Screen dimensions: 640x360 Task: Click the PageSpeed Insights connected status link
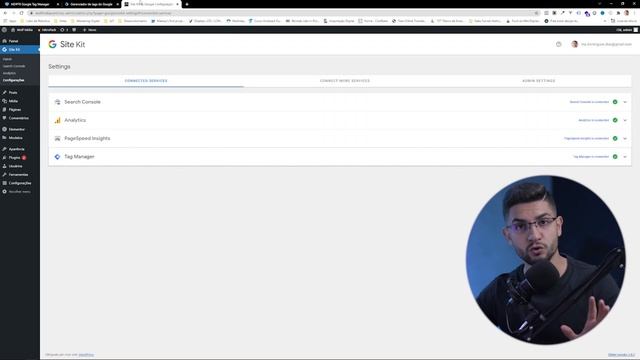click(587, 138)
